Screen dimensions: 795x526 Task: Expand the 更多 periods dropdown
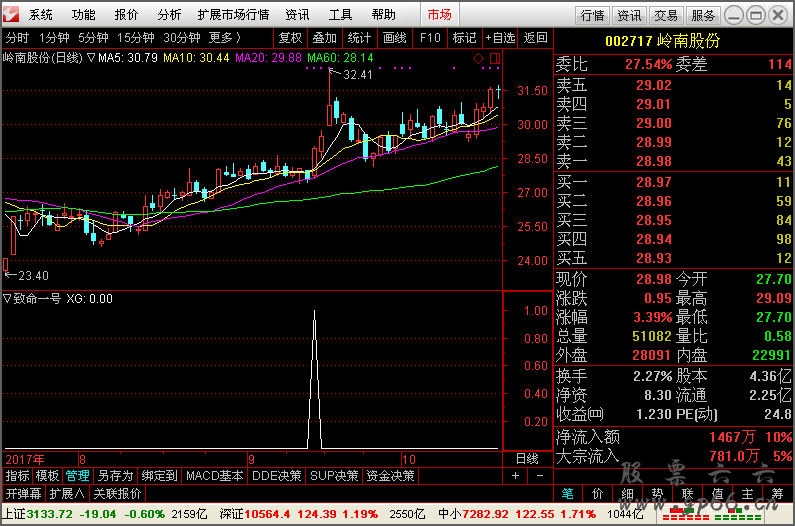[x=225, y=38]
